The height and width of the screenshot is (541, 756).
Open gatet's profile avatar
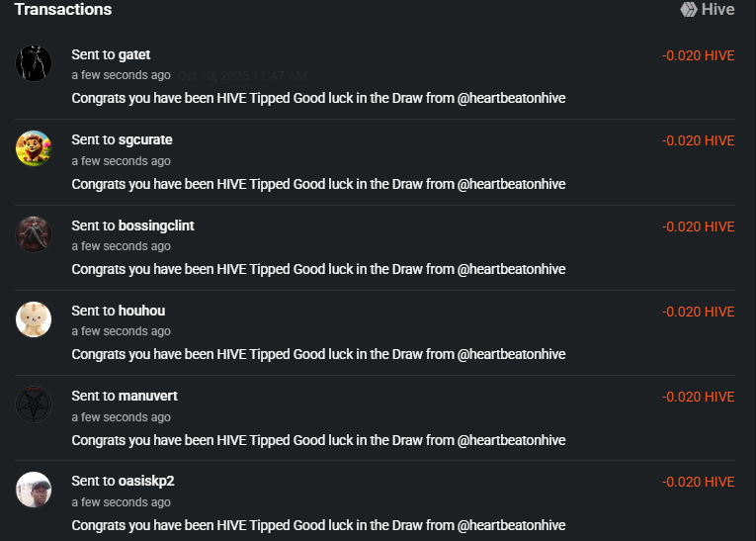[x=34, y=63]
